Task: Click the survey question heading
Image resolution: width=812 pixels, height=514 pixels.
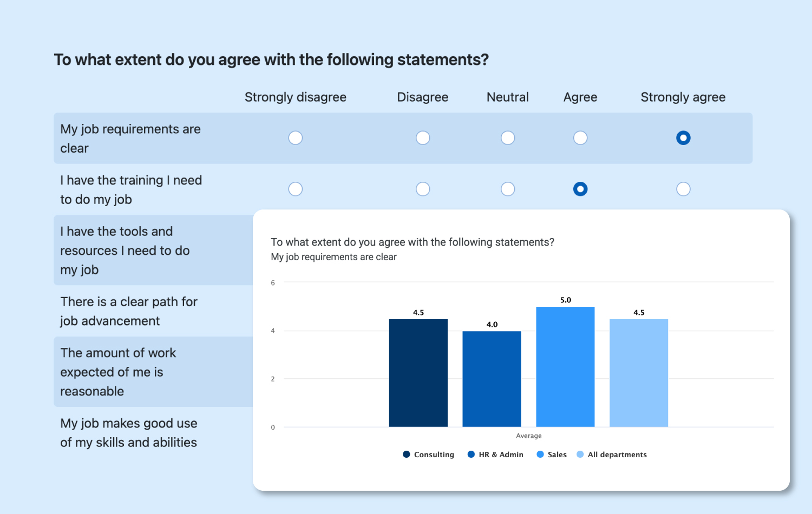Action: pyautogui.click(x=271, y=60)
